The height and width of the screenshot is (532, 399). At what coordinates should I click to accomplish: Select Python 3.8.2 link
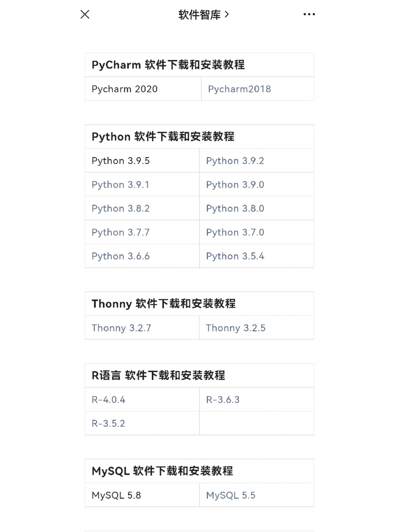(121, 208)
